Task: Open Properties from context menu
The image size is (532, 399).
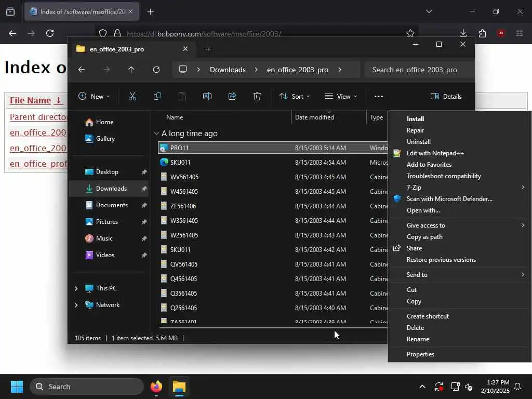Action: pyautogui.click(x=420, y=354)
